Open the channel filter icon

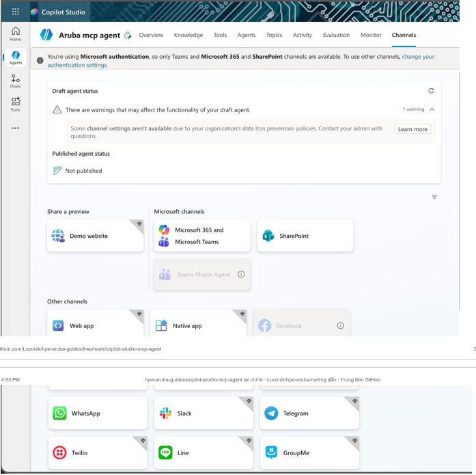click(434, 197)
